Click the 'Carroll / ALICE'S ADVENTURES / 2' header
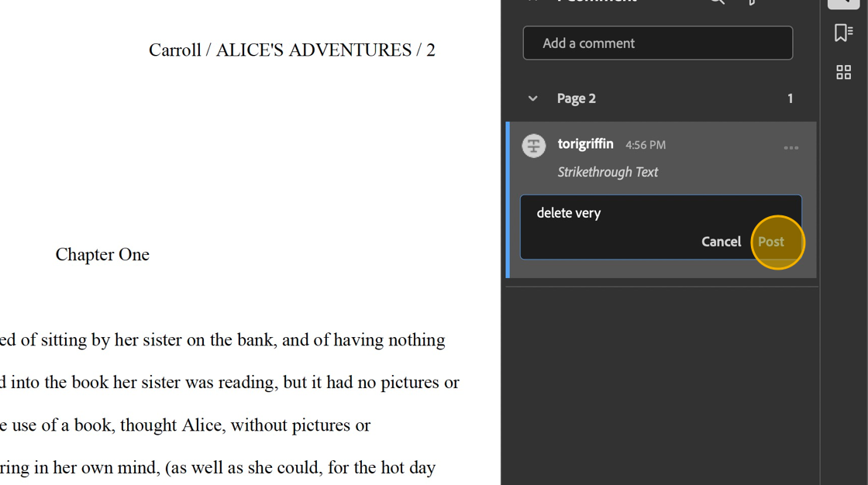 pos(291,50)
